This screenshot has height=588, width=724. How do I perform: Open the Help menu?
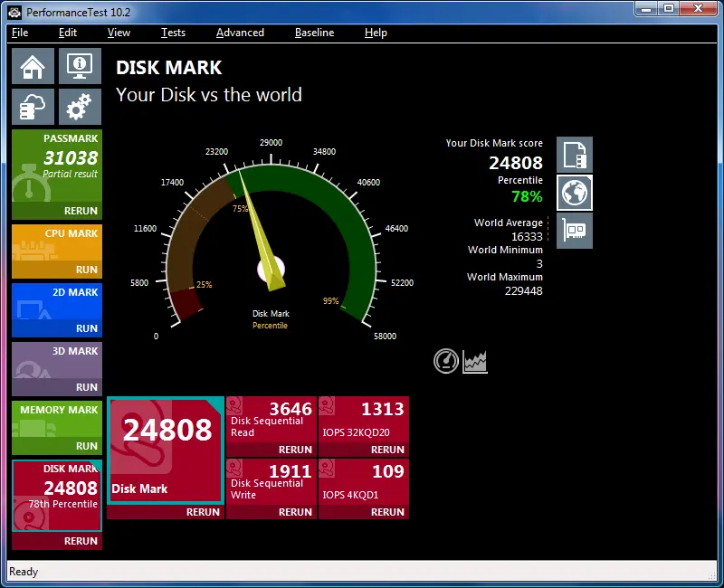[376, 33]
